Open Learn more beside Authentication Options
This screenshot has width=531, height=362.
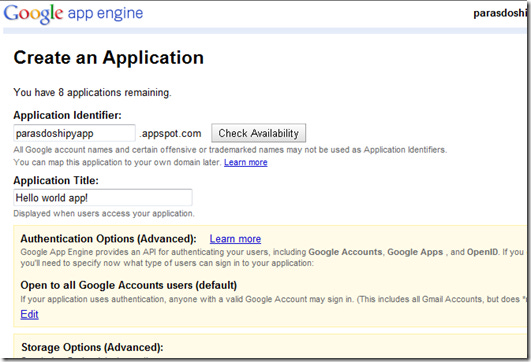point(235,239)
